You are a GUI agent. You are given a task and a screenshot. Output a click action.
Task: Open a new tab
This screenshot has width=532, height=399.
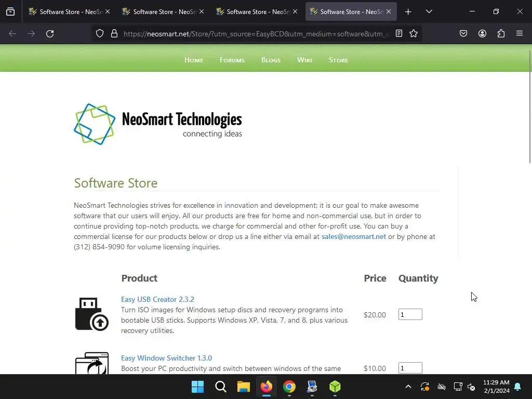tap(408, 12)
